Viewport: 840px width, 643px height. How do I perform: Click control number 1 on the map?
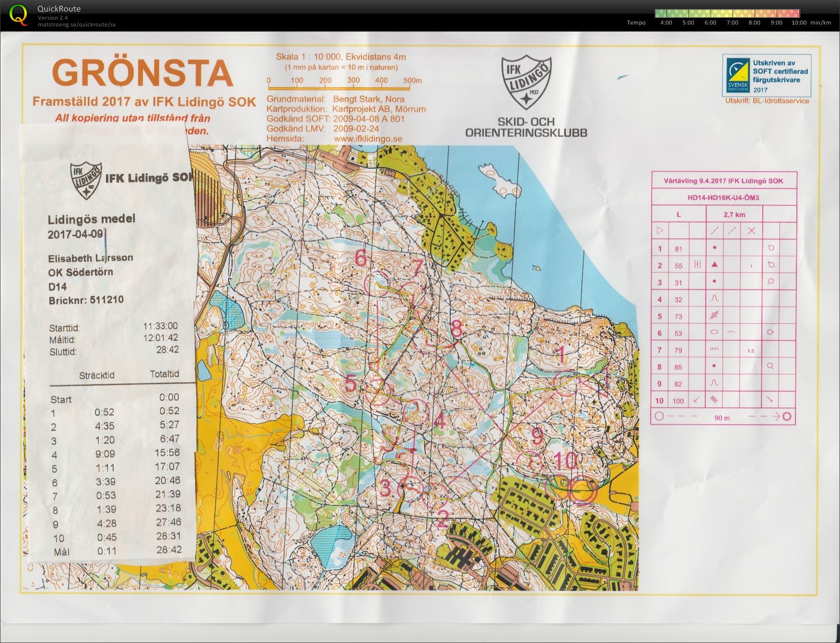tap(561, 355)
